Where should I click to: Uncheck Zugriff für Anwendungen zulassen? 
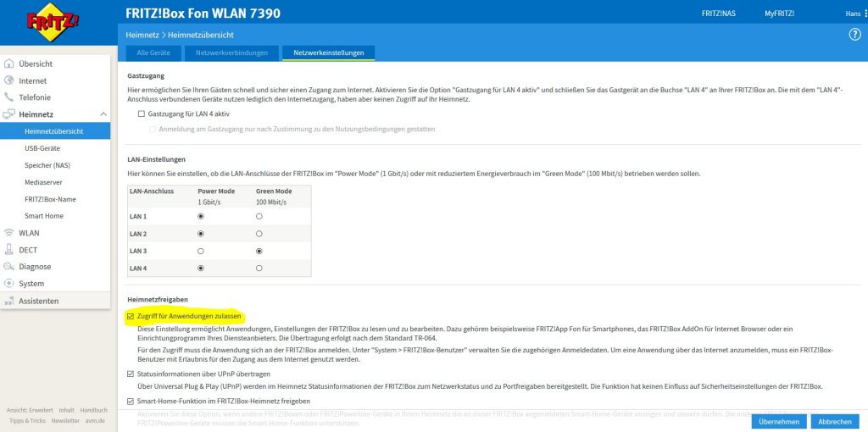click(x=130, y=316)
